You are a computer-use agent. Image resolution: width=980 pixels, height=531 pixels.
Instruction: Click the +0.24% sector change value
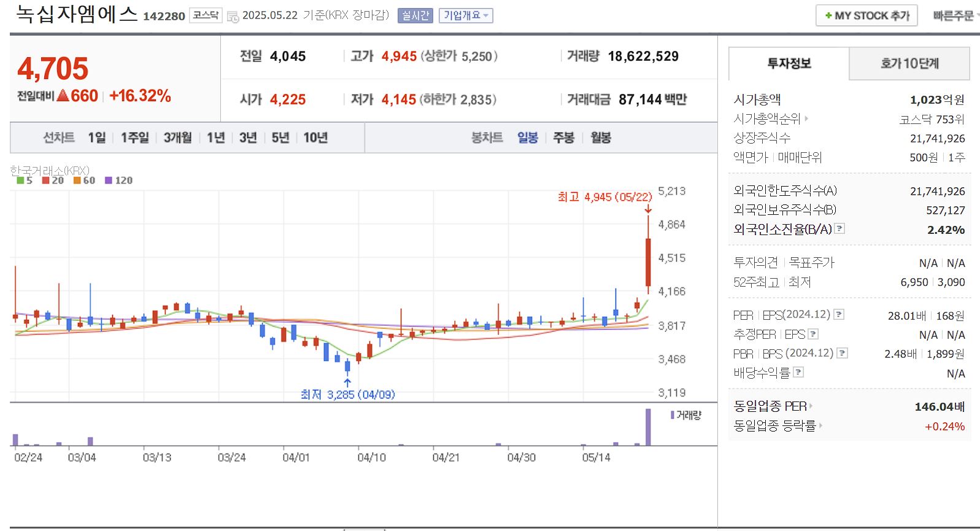(x=945, y=426)
